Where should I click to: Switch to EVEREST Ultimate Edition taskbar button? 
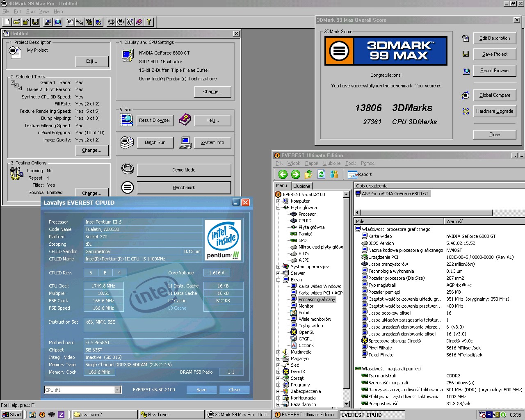[306, 415]
